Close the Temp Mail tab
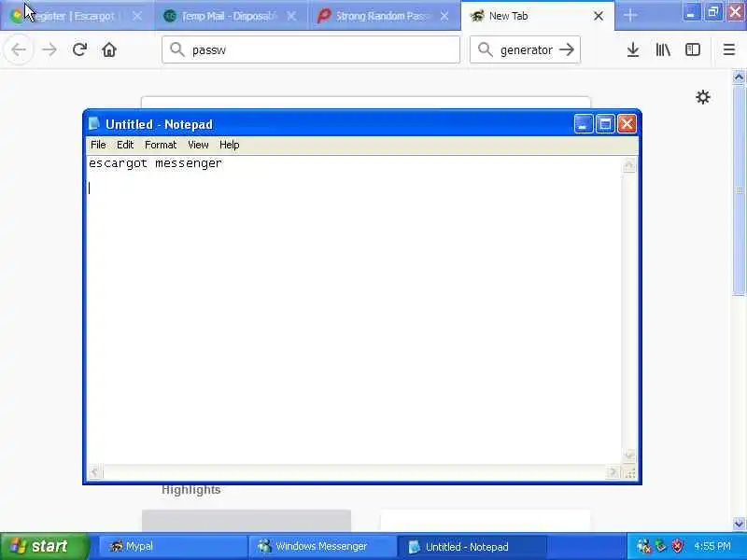This screenshot has height=560, width=747. (291, 16)
